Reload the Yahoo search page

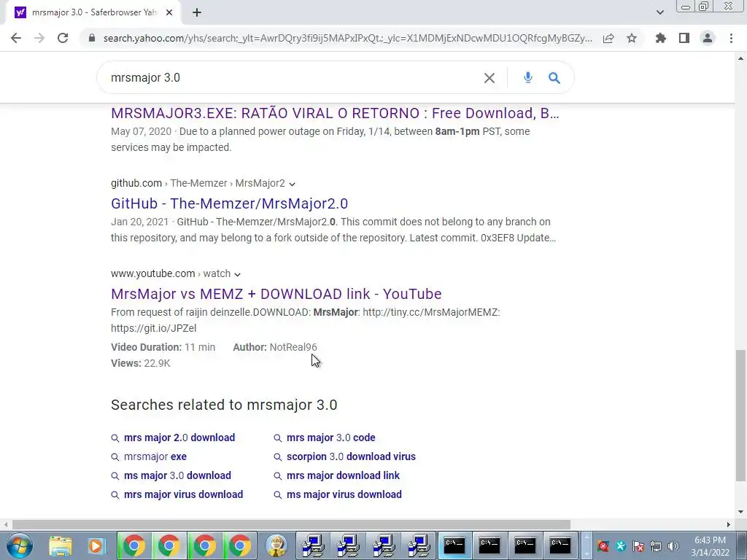(63, 38)
